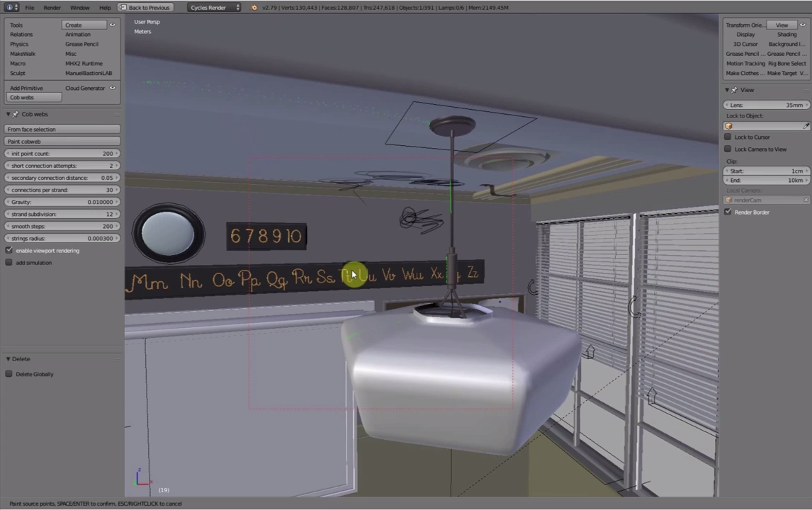Screen dimensions: 812x510
Task: Increase init point count with right arrow
Action: (x=118, y=154)
